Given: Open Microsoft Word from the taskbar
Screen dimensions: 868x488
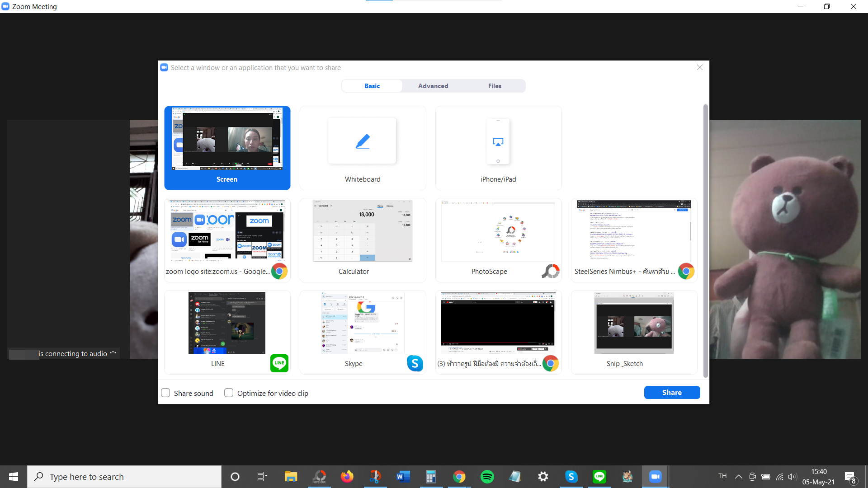Looking at the screenshot, I should pos(403,477).
